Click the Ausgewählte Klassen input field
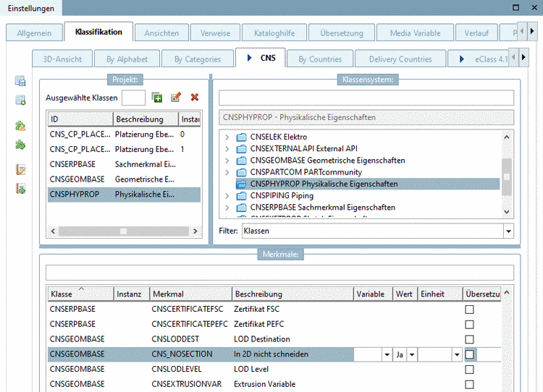Image resolution: width=543 pixels, height=392 pixels. point(134,97)
